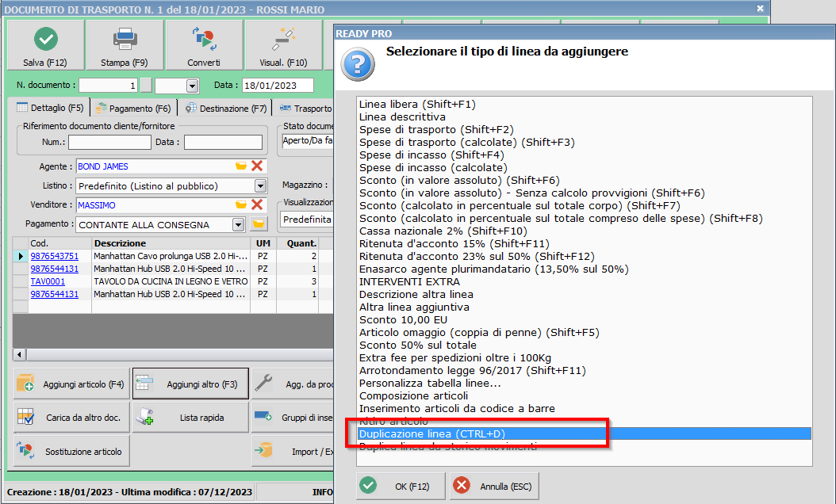Close the Documento di trasporto window
The height and width of the screenshot is (504, 836).
coord(761,9)
